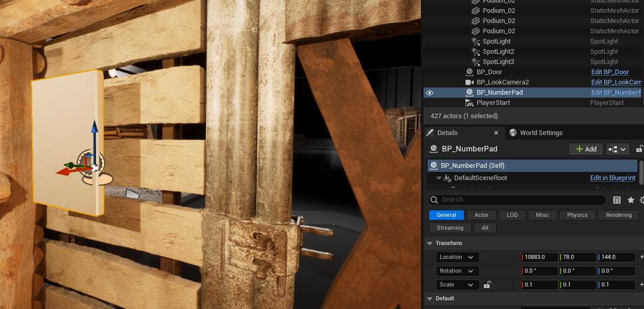Click the Scale Z field
Screen dimensions: 644x309
click(617, 285)
